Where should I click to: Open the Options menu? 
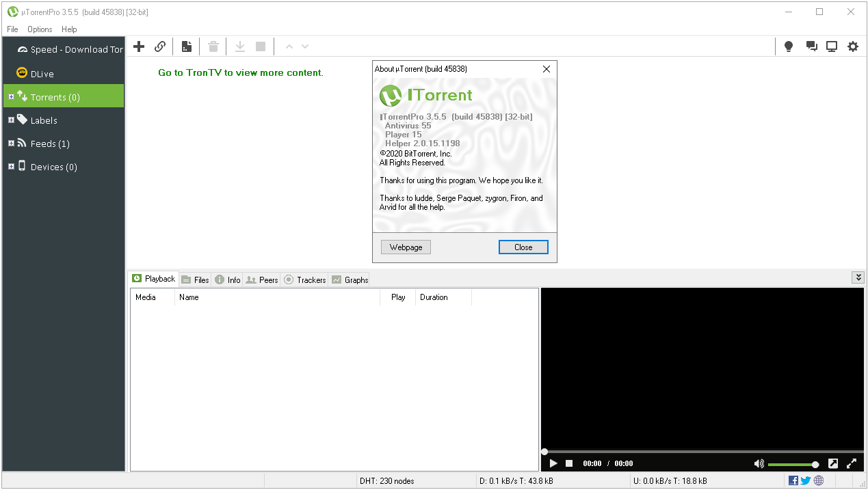[x=40, y=29]
